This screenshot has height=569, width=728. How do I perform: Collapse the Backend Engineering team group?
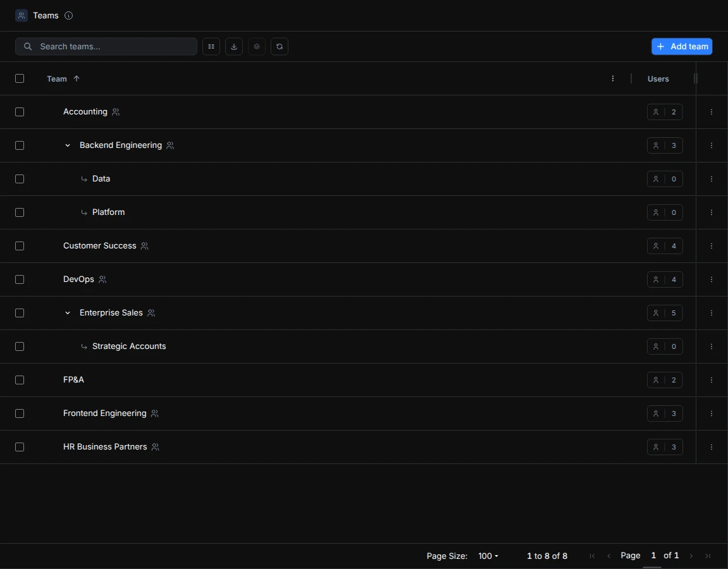click(x=68, y=145)
